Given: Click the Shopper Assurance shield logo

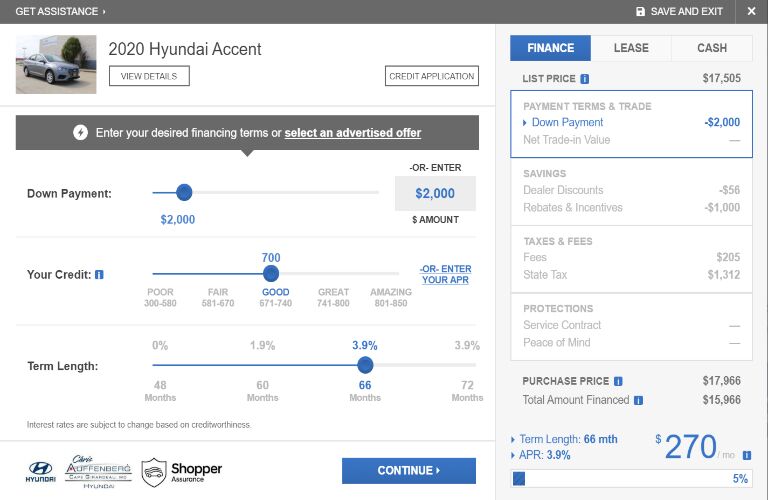Looking at the screenshot, I should [182, 472].
